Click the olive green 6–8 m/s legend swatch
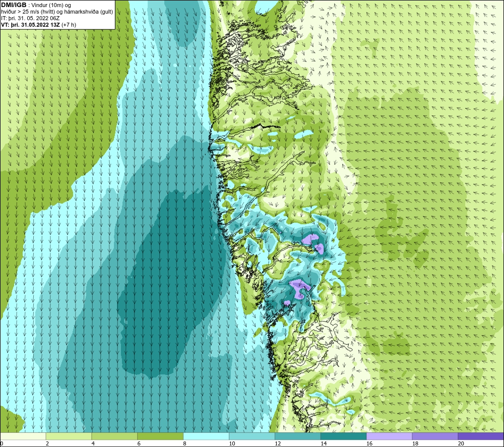Screen dimensions: 504x447 [160, 436]
